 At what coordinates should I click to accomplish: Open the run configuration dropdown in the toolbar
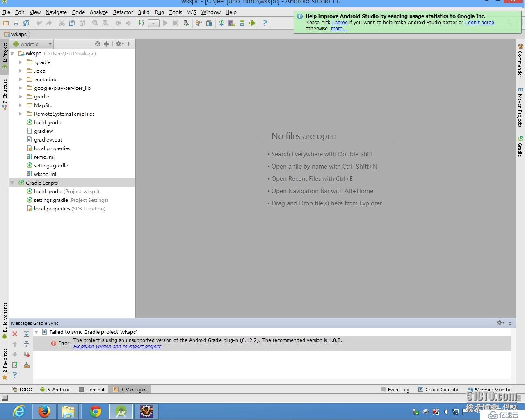[x=153, y=23]
